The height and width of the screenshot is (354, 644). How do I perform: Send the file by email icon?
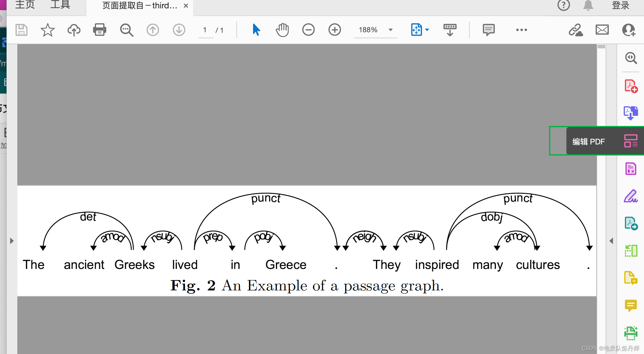(x=602, y=30)
